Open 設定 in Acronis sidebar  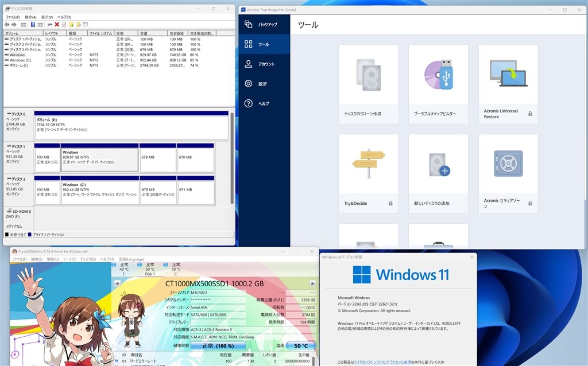(264, 84)
